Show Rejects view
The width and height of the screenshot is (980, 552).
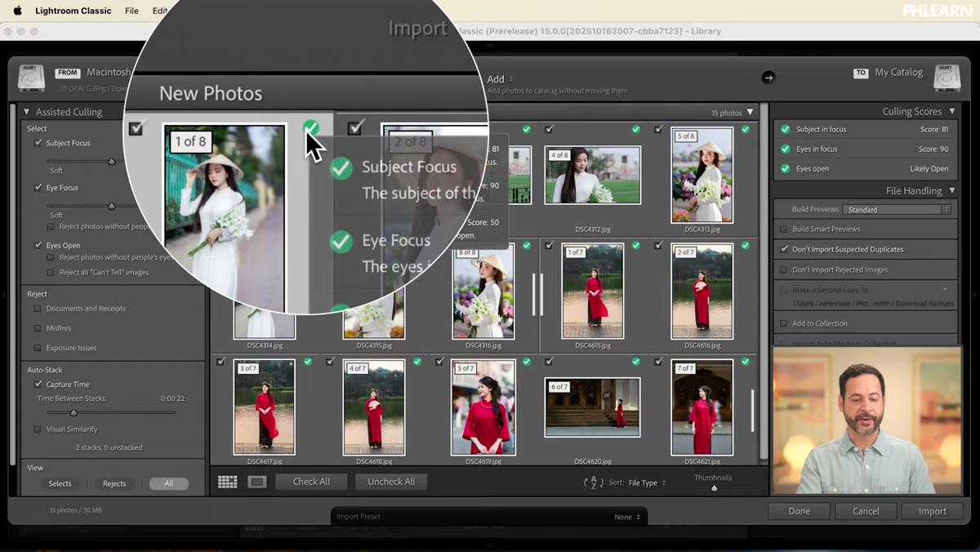pos(114,483)
